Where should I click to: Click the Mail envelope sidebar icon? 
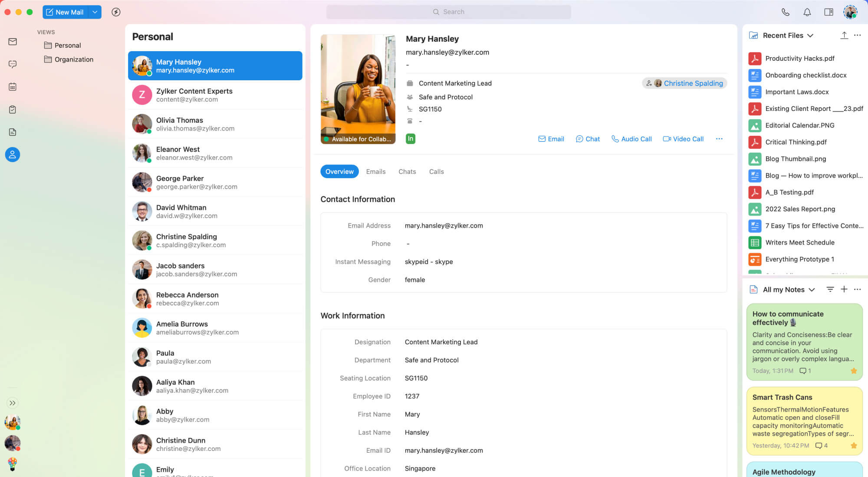click(x=13, y=42)
